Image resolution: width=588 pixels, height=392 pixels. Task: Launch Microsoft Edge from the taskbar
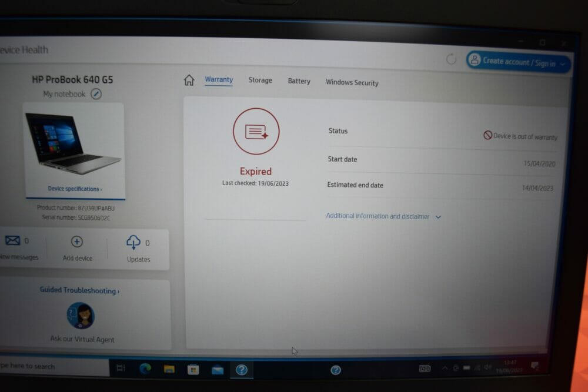[145, 368]
